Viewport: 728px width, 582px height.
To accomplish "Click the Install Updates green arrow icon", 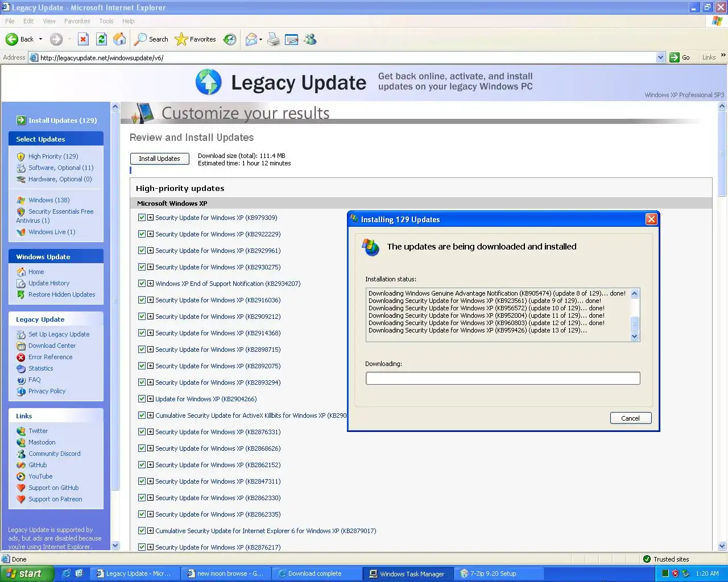I will (x=21, y=120).
